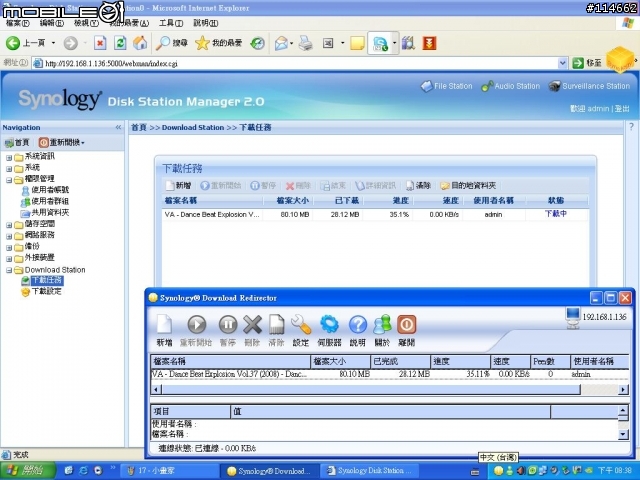Click the 清除 button in web download task toolbar
Screen dimensions: 640x480
418,186
